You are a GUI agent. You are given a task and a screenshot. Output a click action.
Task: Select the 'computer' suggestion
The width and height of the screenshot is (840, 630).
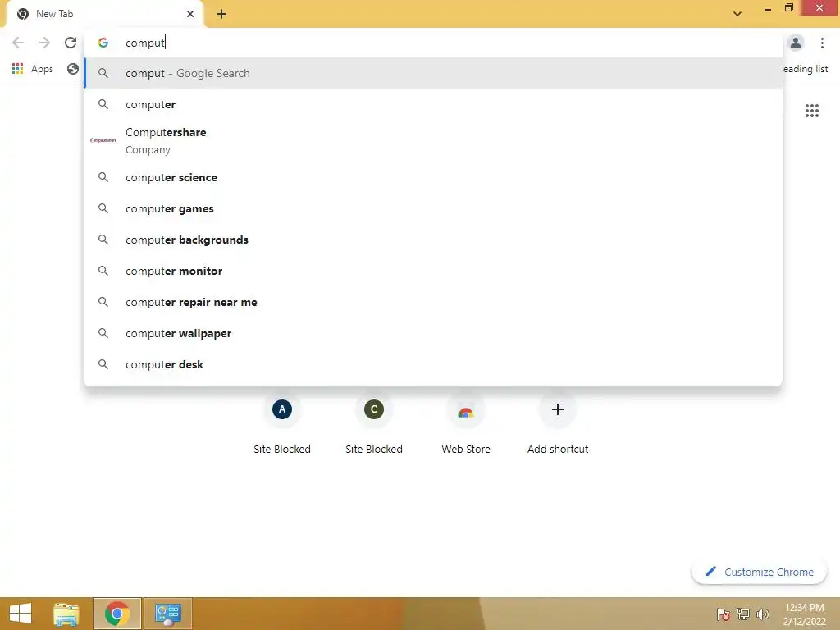coord(433,104)
